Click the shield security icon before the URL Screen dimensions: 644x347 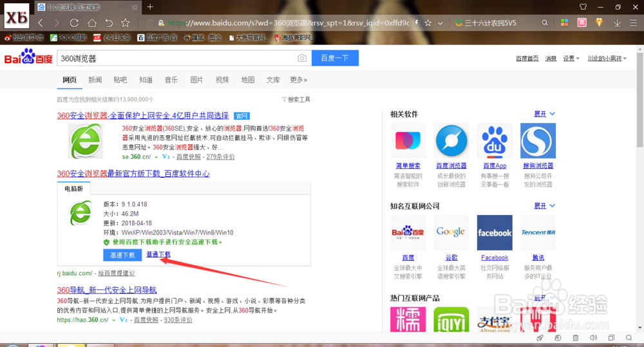point(150,23)
